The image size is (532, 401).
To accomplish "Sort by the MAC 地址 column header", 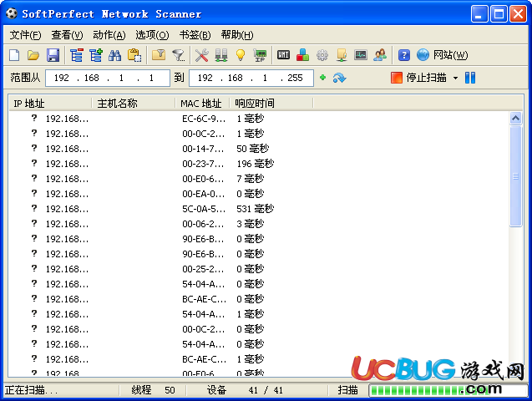I will pyautogui.click(x=202, y=103).
